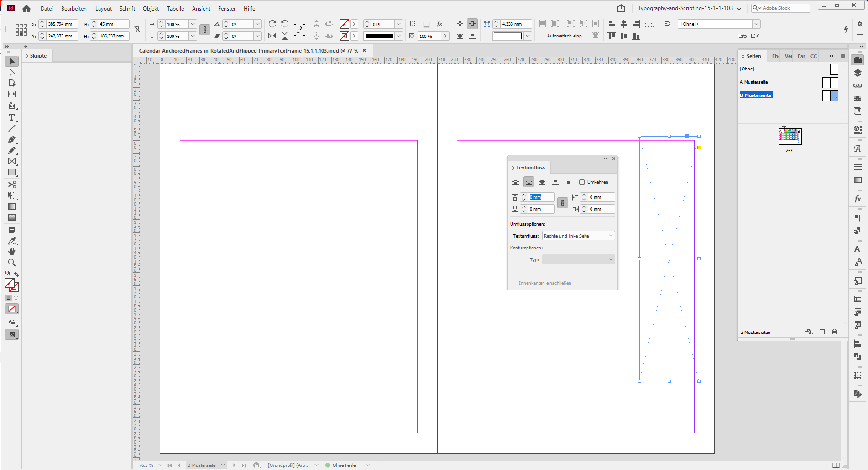Image resolution: width=868 pixels, height=470 pixels.
Task: Click the X position input field
Action: click(x=62, y=24)
